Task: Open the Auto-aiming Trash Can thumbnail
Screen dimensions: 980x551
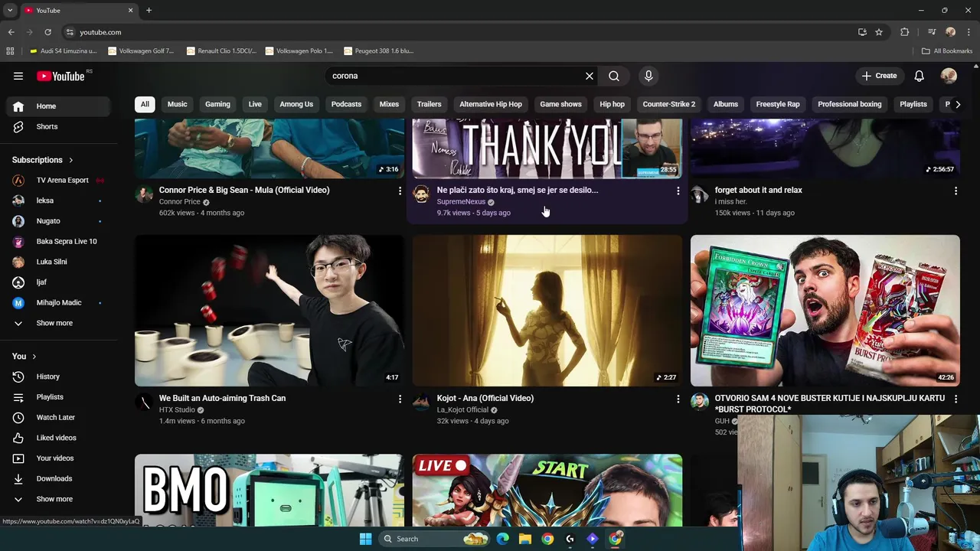Action: tap(269, 311)
